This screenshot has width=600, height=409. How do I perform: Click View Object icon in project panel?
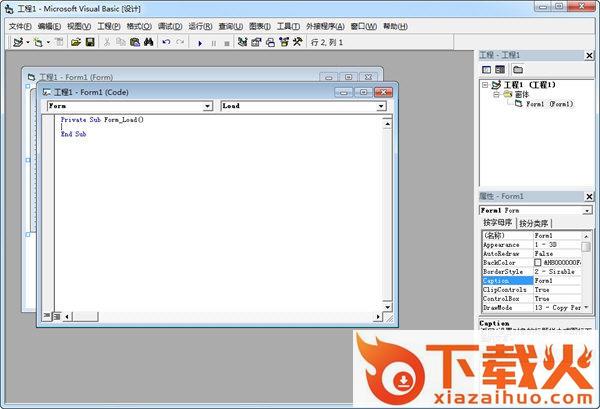coord(500,70)
